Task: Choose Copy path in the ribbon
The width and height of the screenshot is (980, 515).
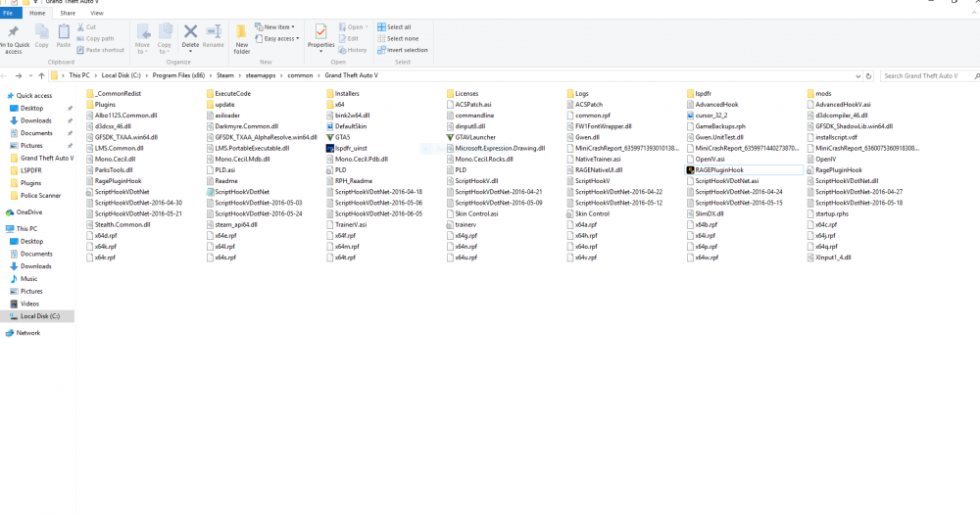Action: tap(96, 39)
